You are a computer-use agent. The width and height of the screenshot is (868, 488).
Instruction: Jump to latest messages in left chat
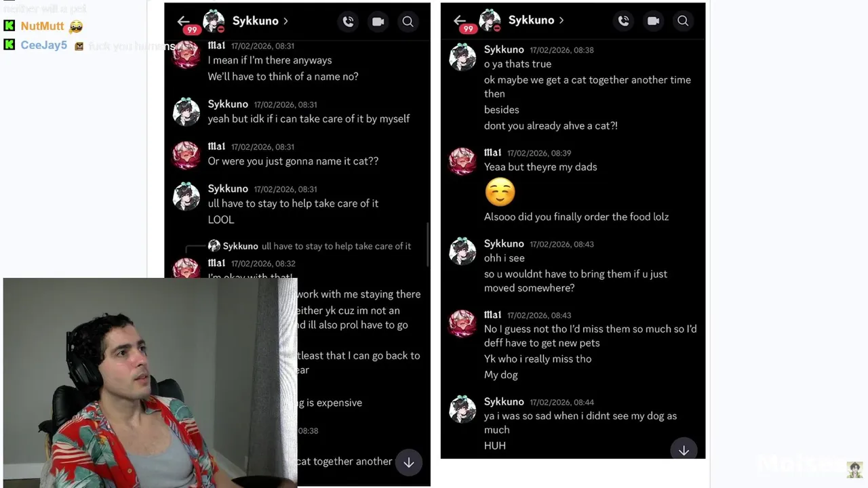pos(408,463)
